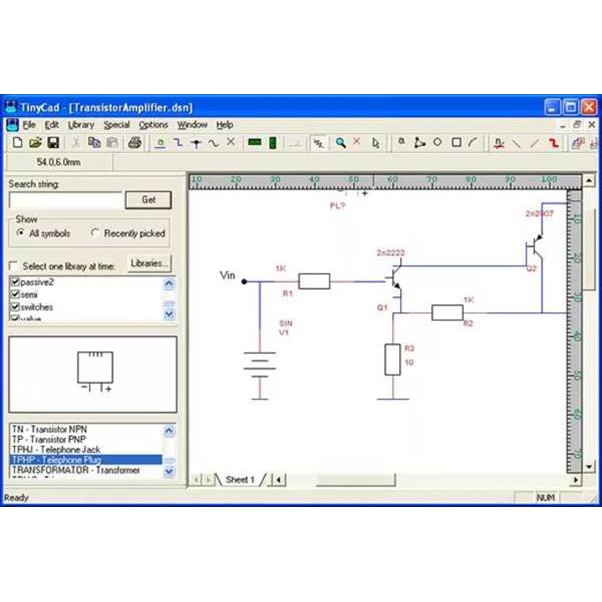Open the Options menu
The image size is (602, 602).
(153, 125)
